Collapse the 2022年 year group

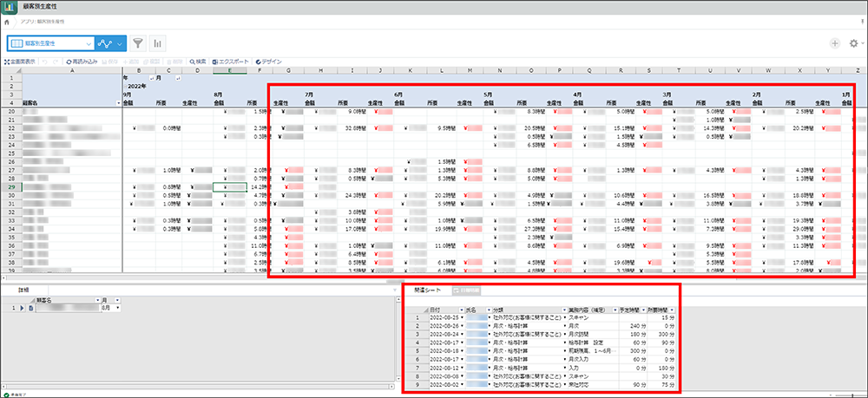click(126, 86)
